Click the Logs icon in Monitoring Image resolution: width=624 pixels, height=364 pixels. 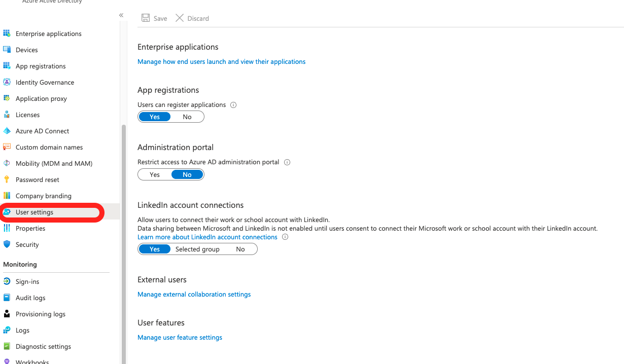point(7,330)
